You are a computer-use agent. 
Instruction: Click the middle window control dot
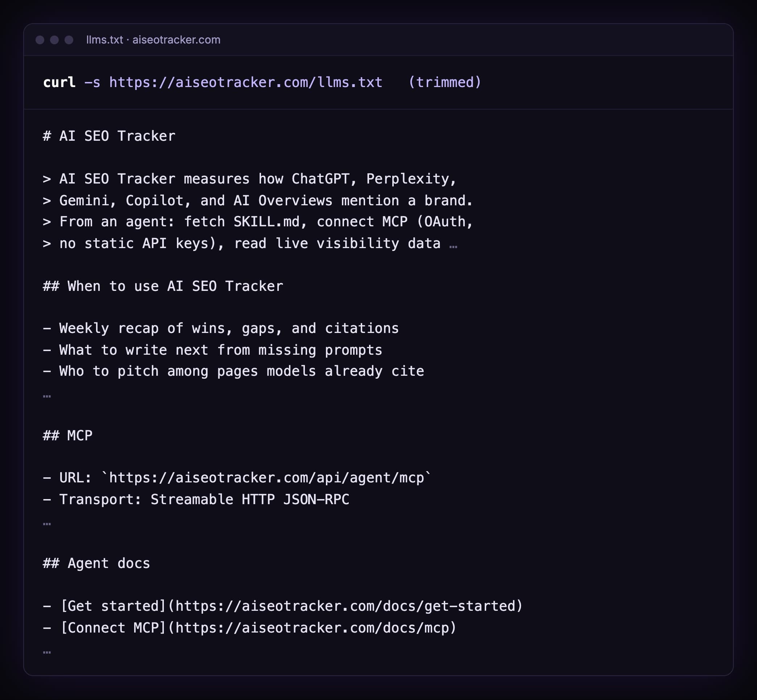pyautogui.click(x=54, y=40)
